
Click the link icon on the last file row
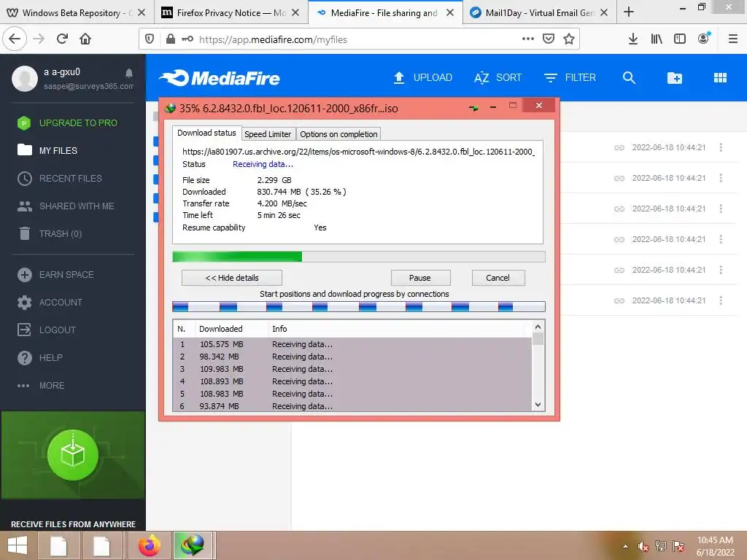[619, 301]
